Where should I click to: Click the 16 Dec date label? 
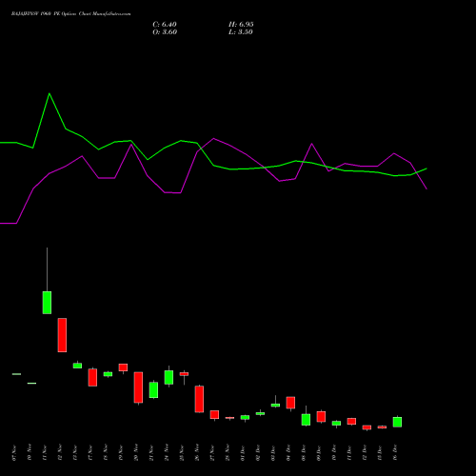pyautogui.click(x=395, y=453)
